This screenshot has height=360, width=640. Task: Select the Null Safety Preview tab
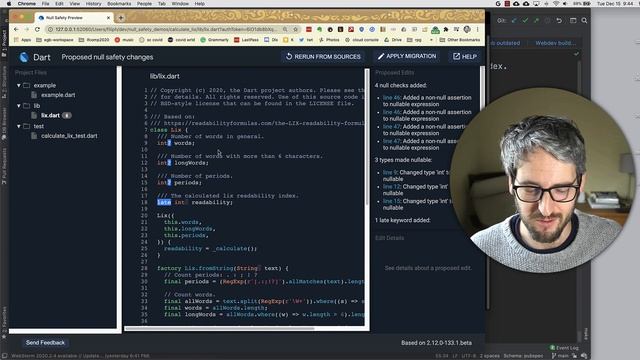[73, 18]
